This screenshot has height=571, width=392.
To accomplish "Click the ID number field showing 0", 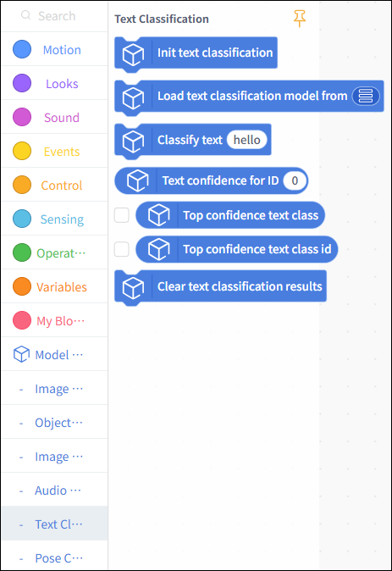I will (x=295, y=180).
